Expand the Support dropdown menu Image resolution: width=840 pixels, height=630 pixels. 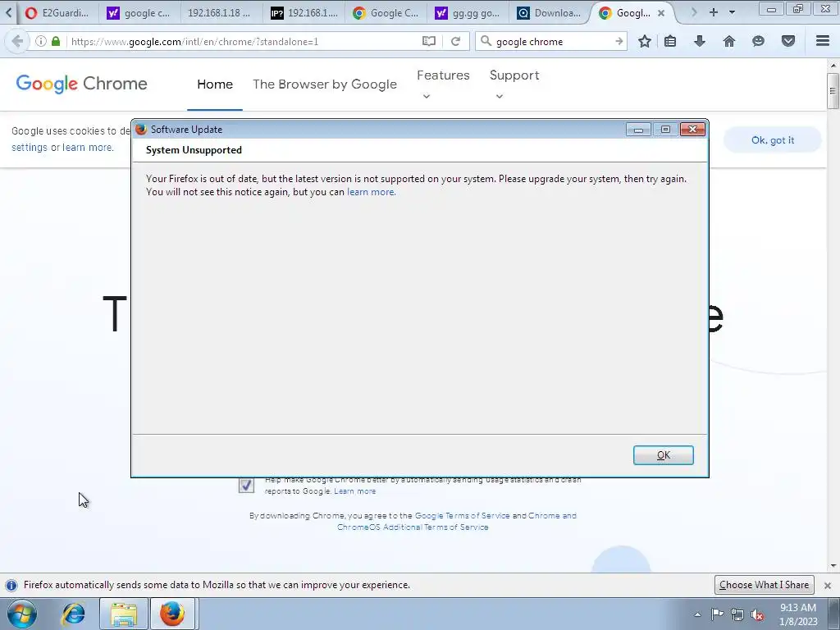pyautogui.click(x=514, y=84)
